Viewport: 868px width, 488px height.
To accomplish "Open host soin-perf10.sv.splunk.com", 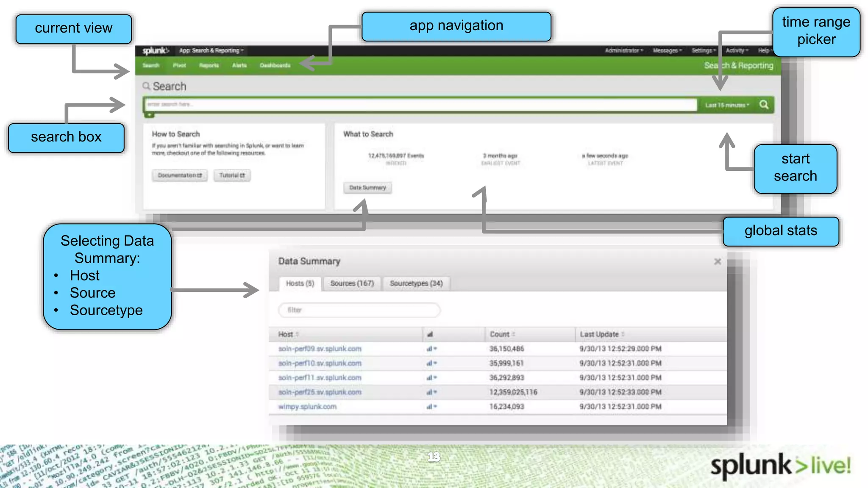I will 320,363.
